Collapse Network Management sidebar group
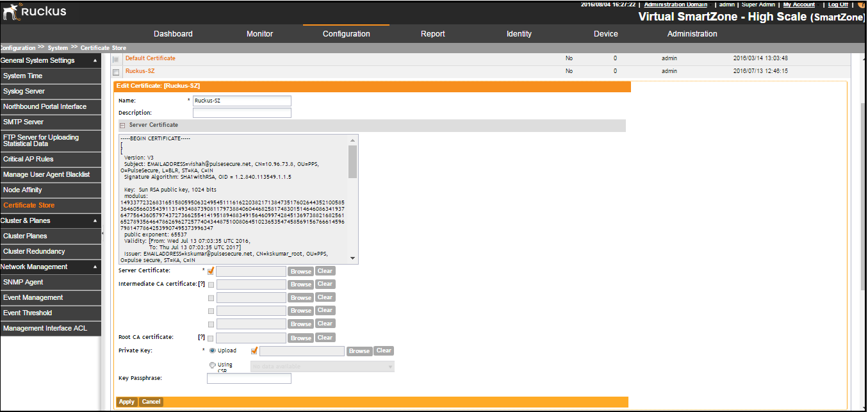868x412 pixels. 95,267
